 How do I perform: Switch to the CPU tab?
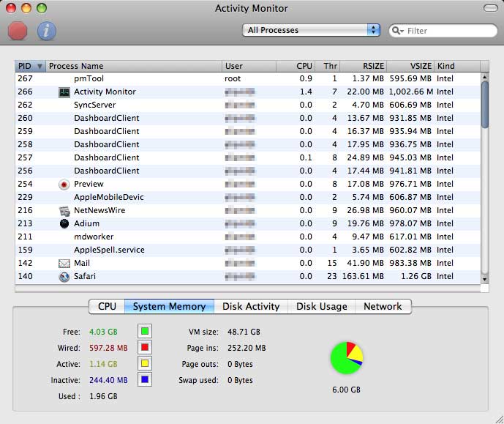click(x=107, y=306)
